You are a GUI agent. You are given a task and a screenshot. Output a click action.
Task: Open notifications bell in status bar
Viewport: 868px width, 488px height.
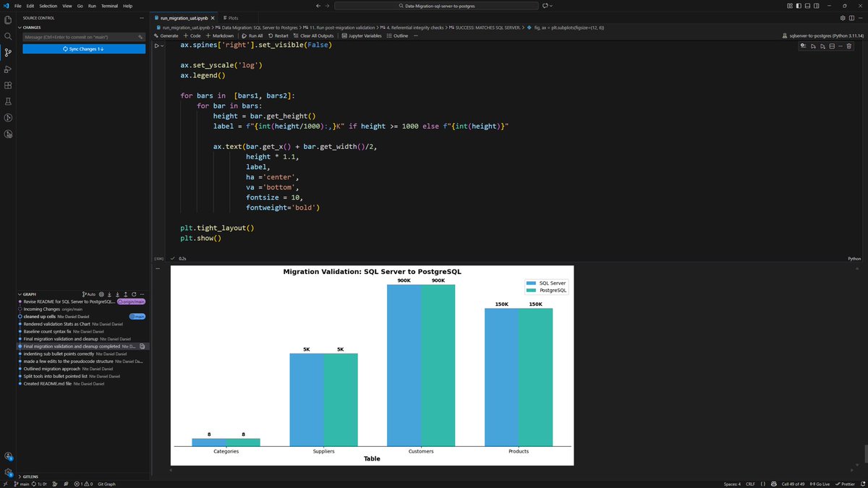point(861,484)
